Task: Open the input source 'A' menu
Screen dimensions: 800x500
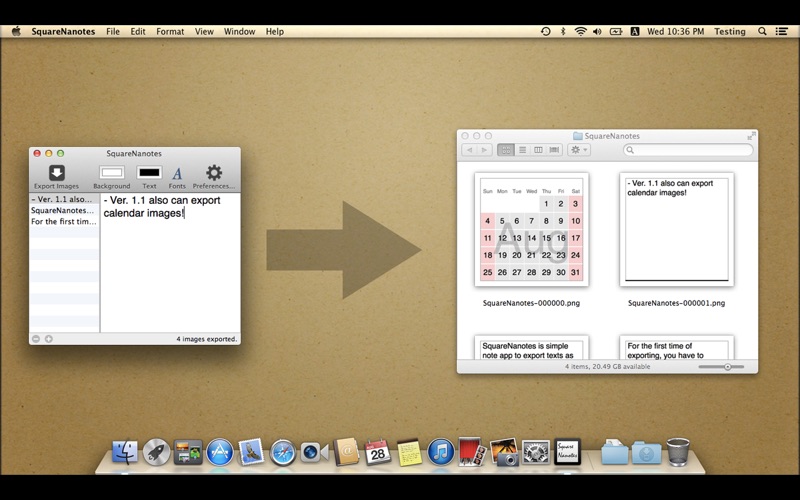Action: (x=635, y=31)
